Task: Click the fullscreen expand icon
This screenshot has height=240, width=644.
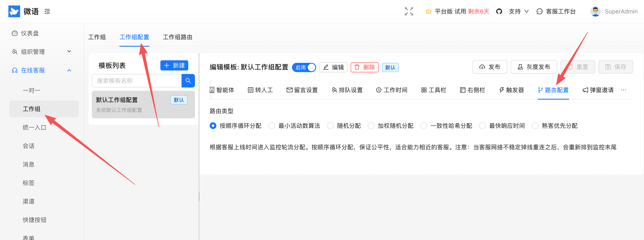Action: [409, 11]
